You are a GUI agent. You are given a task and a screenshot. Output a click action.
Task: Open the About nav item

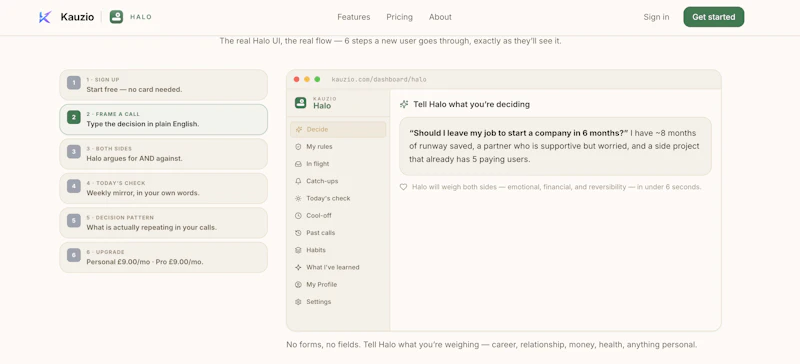coord(440,17)
